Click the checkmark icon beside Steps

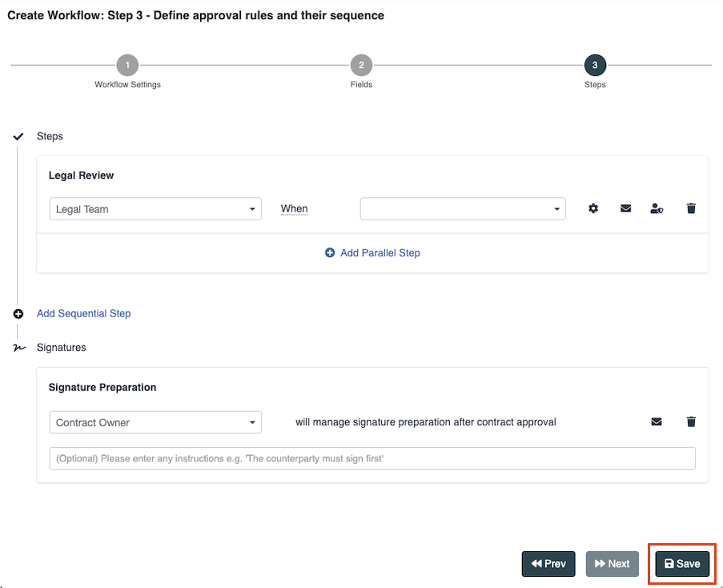click(x=18, y=137)
